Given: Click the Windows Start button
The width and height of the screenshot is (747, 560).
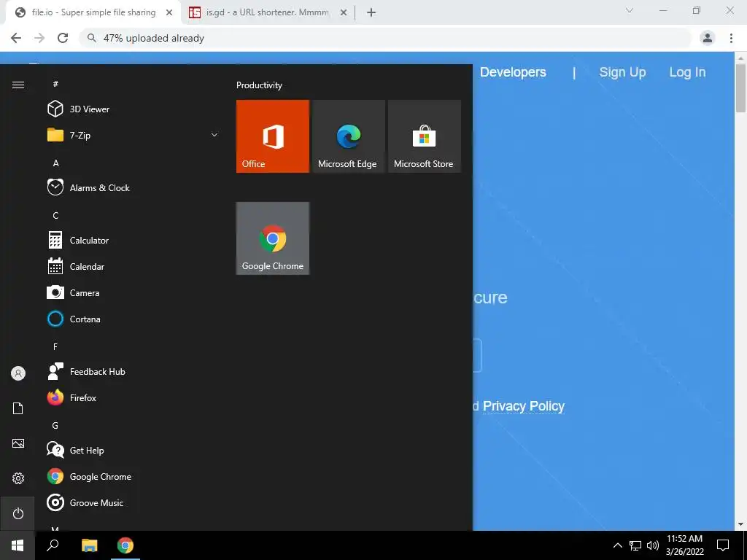Looking at the screenshot, I should tap(18, 545).
